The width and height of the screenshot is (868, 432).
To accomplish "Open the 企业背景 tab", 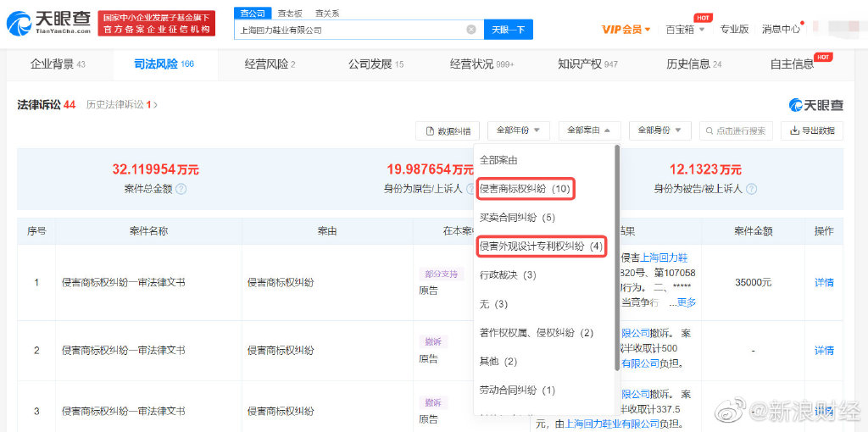I will [58, 64].
